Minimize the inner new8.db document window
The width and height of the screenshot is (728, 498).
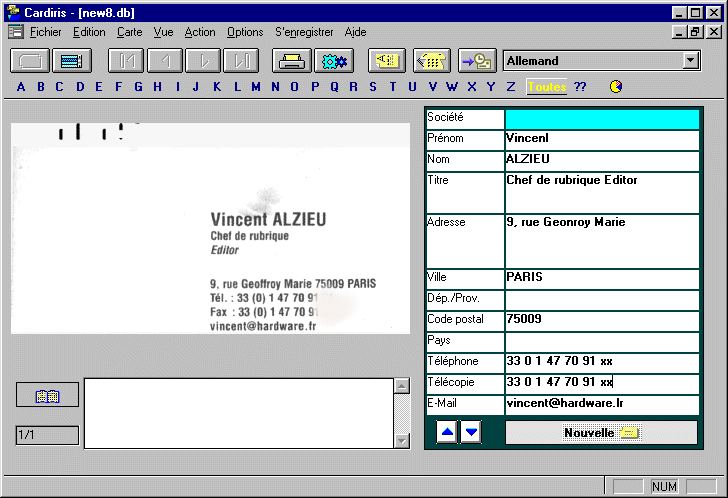(679, 32)
